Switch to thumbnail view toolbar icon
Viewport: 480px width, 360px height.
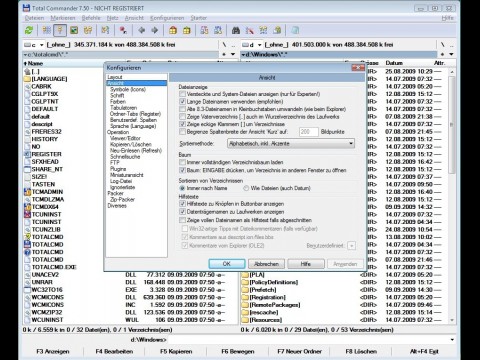[x=74, y=30]
